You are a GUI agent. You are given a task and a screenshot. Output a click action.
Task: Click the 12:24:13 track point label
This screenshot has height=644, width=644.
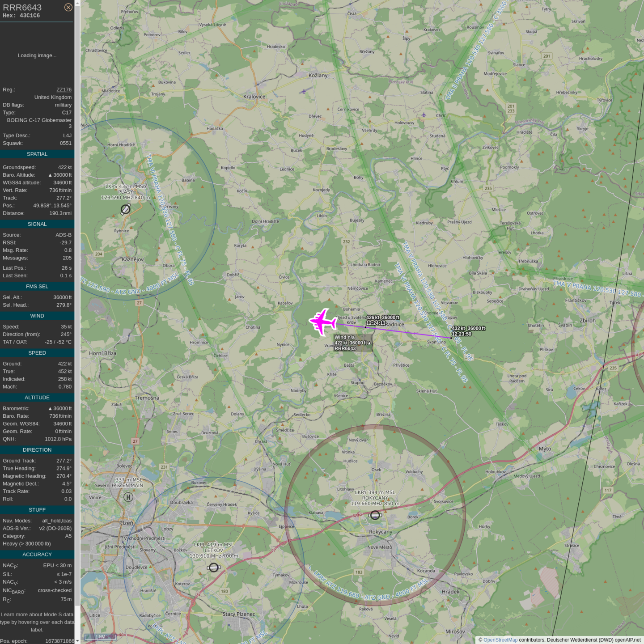pos(376,323)
